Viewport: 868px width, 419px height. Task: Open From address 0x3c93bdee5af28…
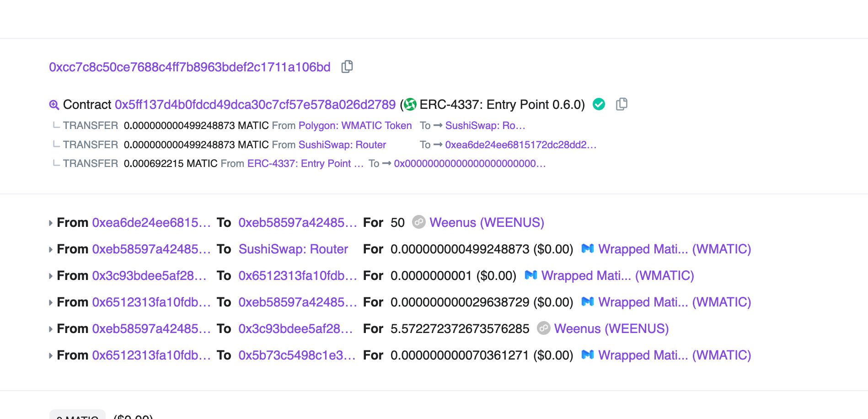pos(150,275)
